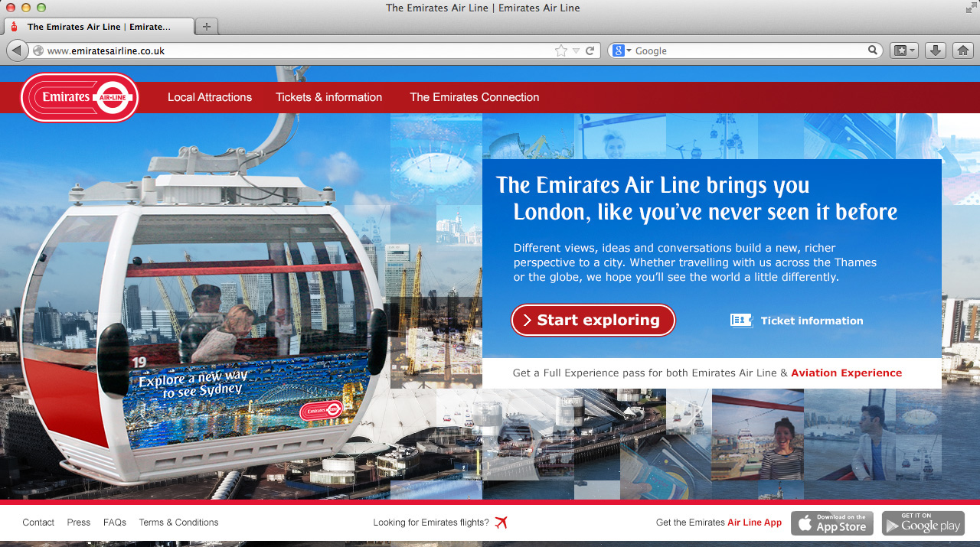The height and width of the screenshot is (547, 980).
Task: Open the Local Attractions menu
Action: point(210,97)
